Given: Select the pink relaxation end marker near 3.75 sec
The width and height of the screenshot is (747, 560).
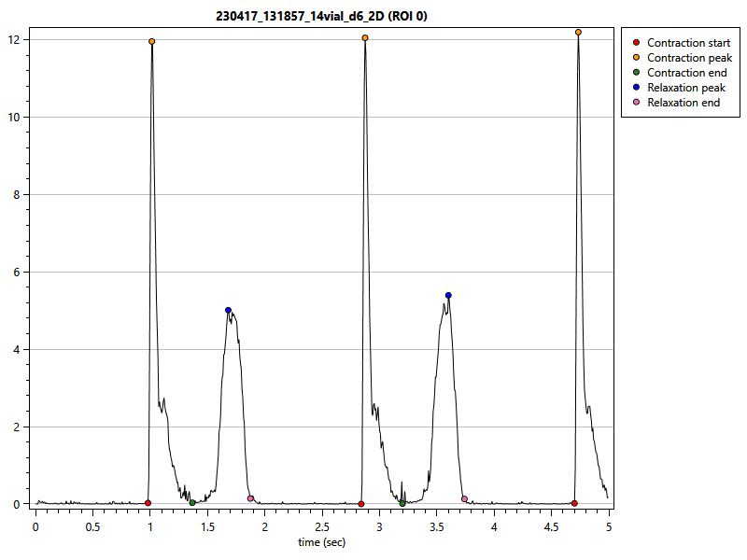Looking at the screenshot, I should (x=464, y=499).
